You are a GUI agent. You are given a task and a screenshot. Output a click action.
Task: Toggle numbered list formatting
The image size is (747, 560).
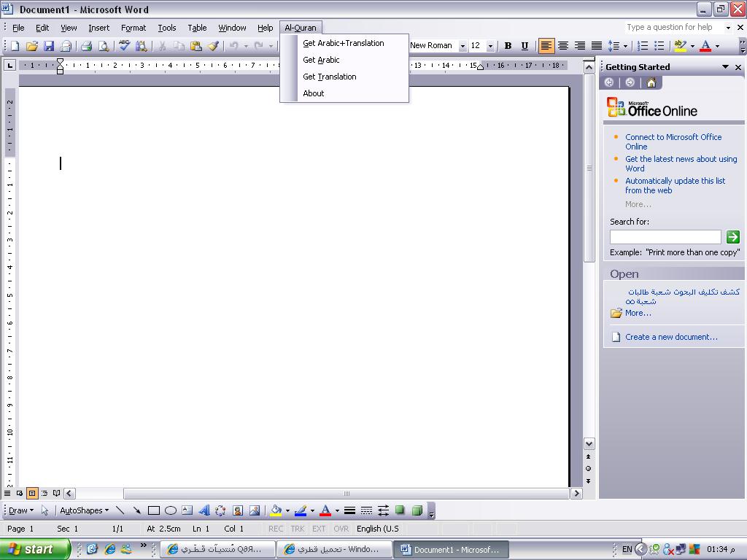(x=643, y=46)
